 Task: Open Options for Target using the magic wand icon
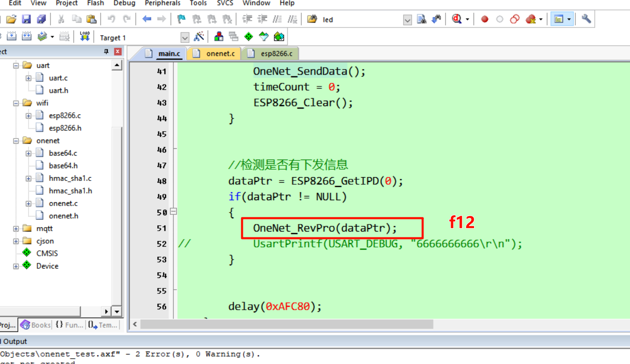point(199,37)
